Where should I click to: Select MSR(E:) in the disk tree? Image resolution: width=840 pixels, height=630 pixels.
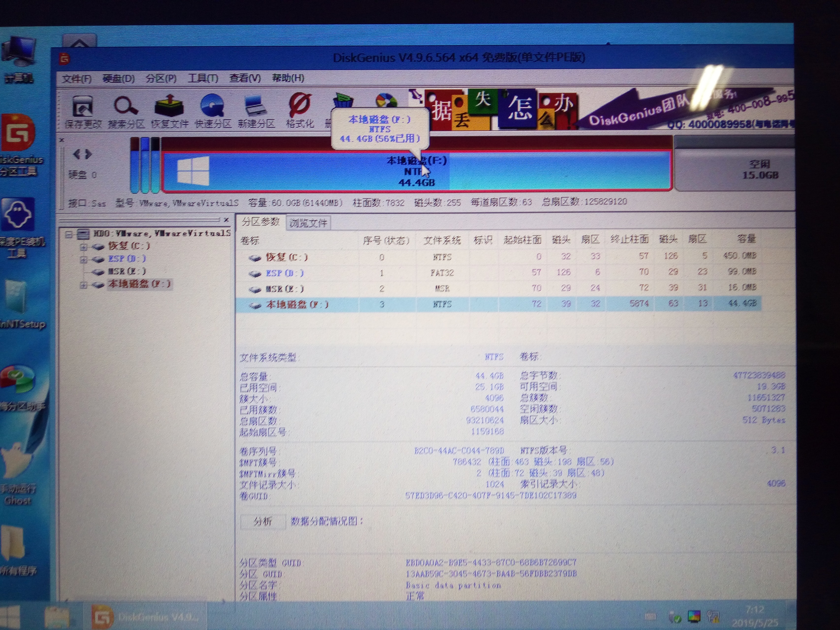(x=127, y=272)
